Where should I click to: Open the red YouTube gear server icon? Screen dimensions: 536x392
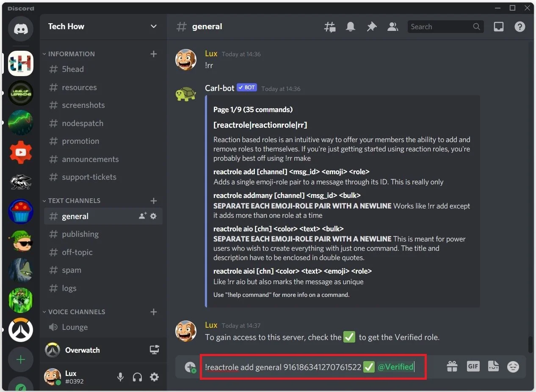tap(21, 152)
